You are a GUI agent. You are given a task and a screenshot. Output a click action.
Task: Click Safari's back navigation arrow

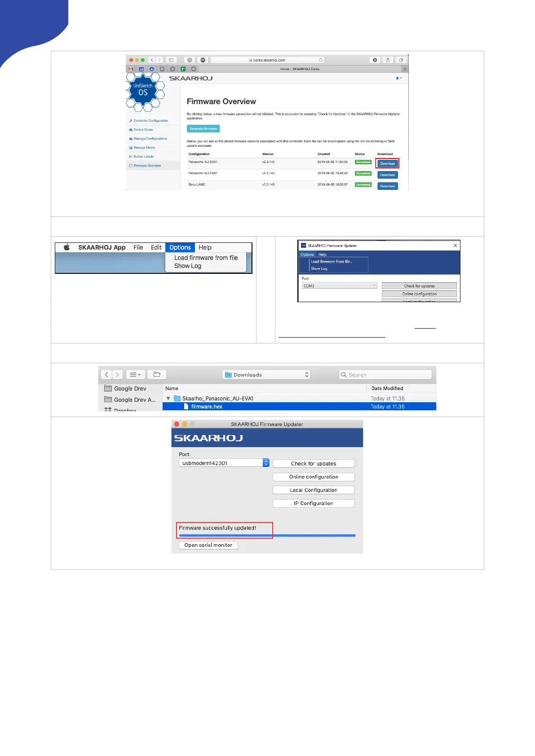152,60
